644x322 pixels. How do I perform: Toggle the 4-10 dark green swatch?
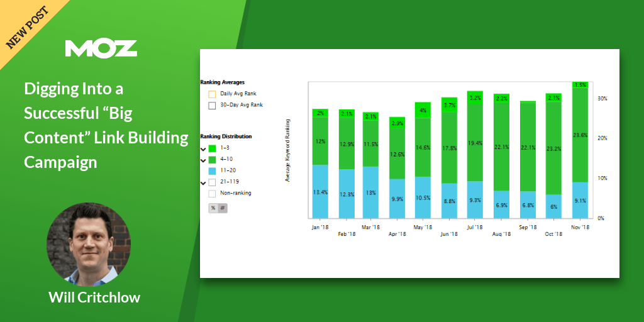[x=212, y=160]
